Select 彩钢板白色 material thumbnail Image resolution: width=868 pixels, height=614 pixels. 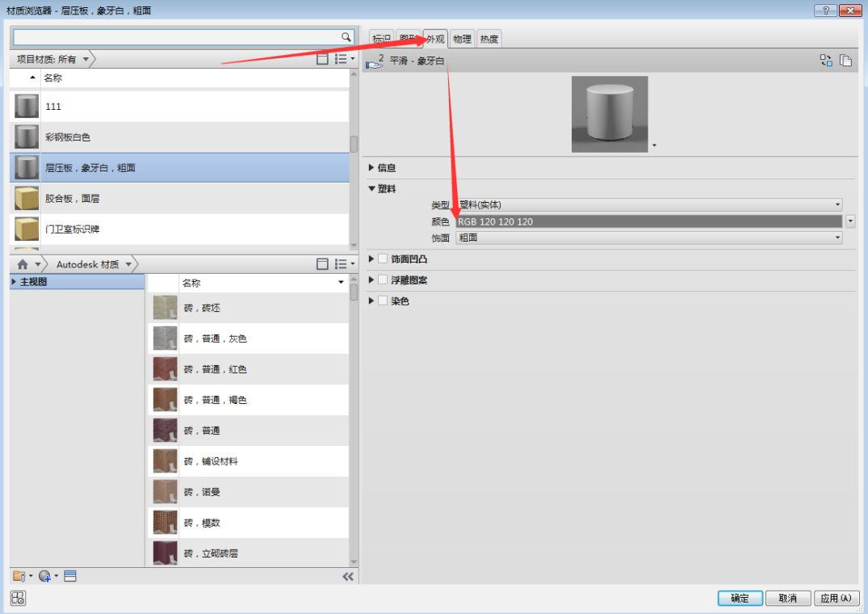[27, 137]
